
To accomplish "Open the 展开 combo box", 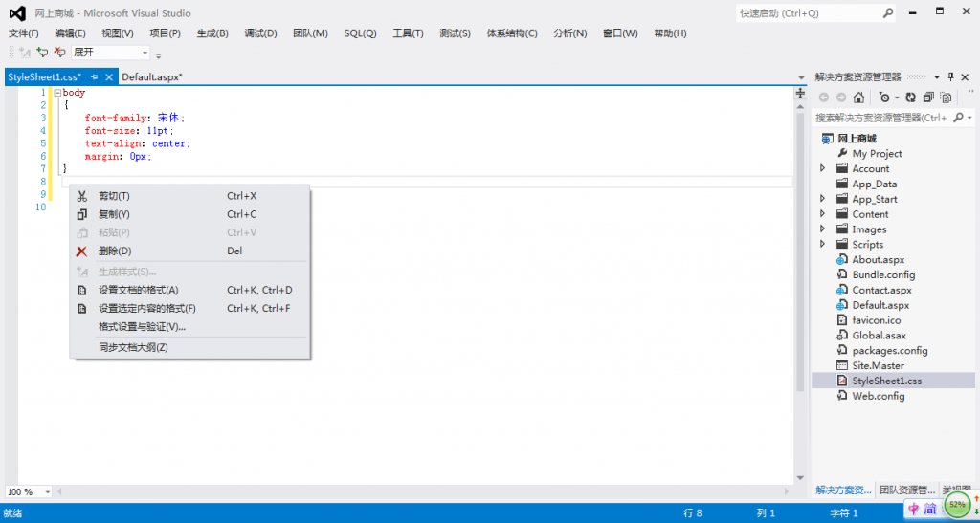I will tap(111, 53).
